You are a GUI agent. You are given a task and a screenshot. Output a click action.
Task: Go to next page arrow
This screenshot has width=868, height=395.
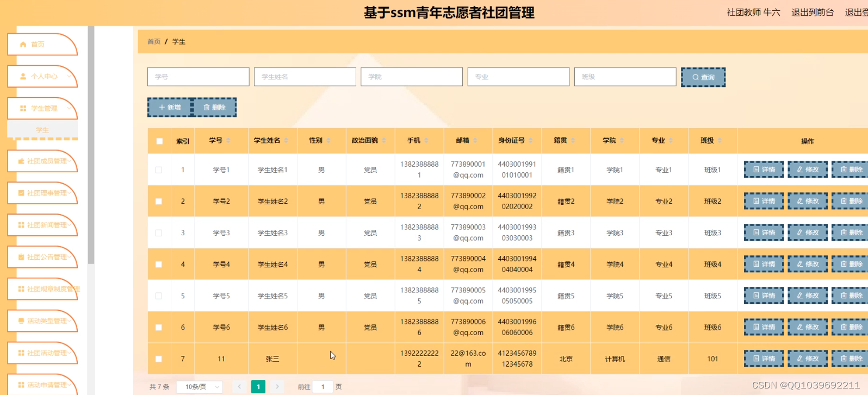277,387
